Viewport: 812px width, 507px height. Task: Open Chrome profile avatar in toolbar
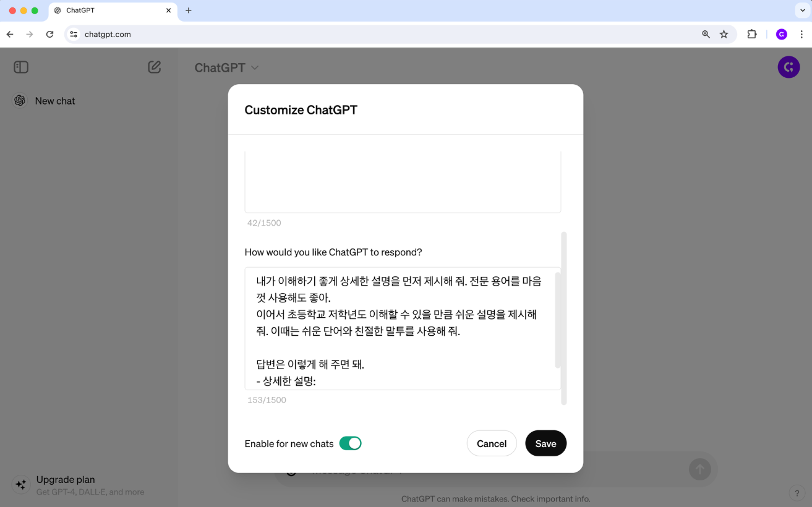click(782, 35)
